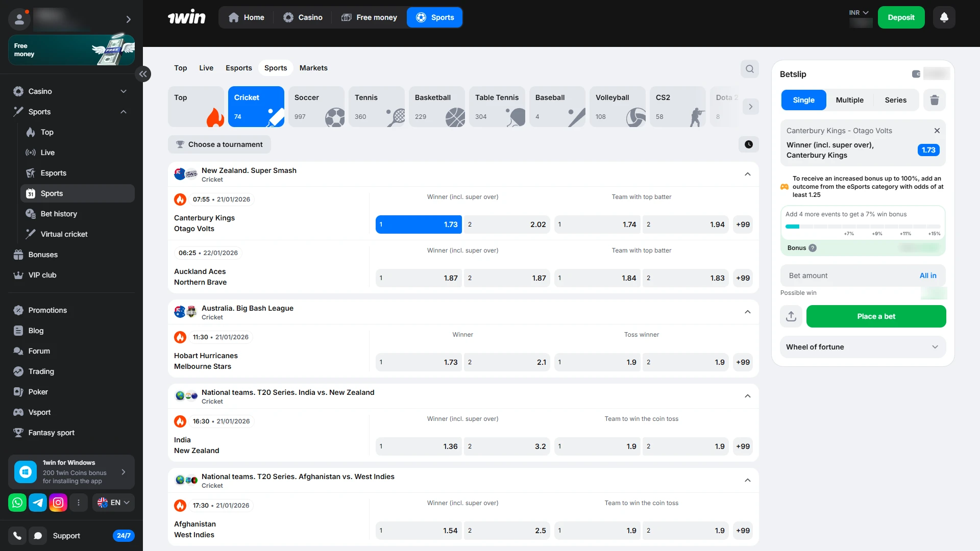Click the notification bell icon
The width and height of the screenshot is (980, 551).
(944, 17)
